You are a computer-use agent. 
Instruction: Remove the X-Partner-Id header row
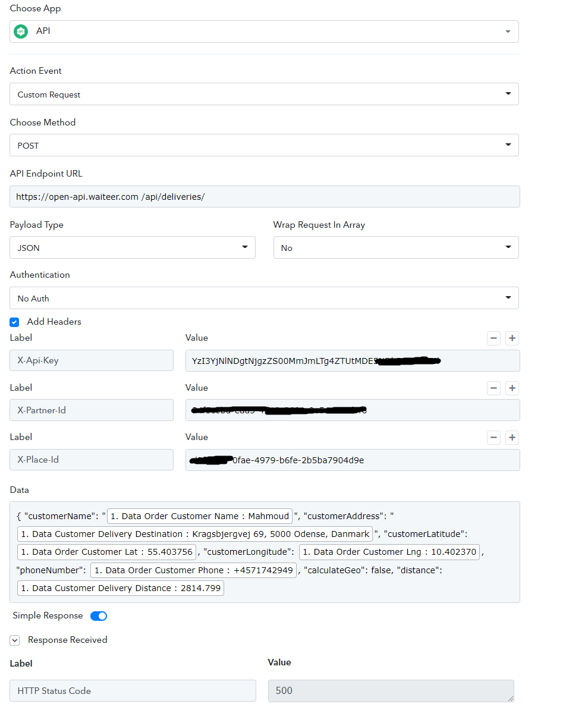493,388
